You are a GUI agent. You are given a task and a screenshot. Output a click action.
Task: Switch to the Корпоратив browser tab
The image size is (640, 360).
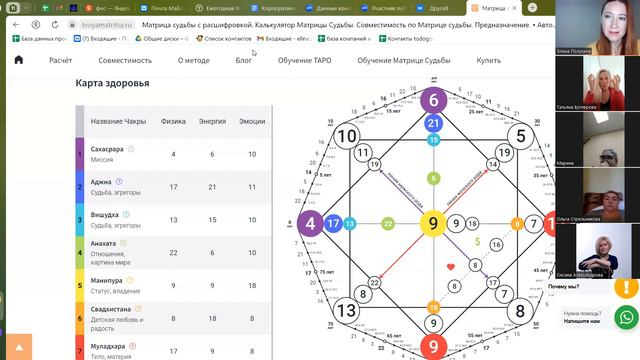click(x=273, y=8)
